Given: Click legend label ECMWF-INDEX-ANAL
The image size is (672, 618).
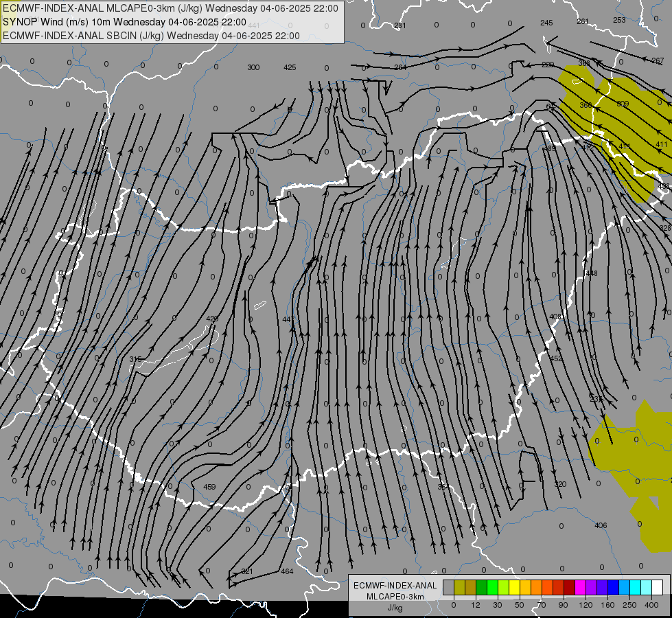Looking at the screenshot, I should point(395,586).
